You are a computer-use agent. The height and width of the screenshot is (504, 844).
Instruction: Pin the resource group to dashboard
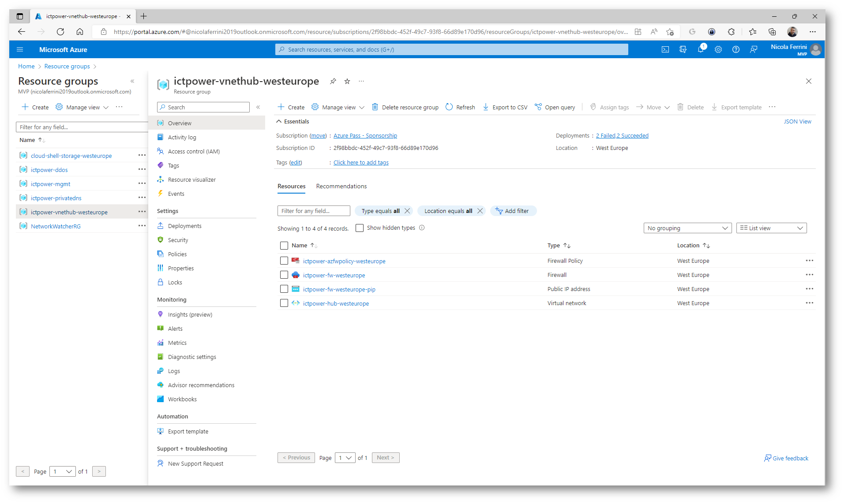333,81
